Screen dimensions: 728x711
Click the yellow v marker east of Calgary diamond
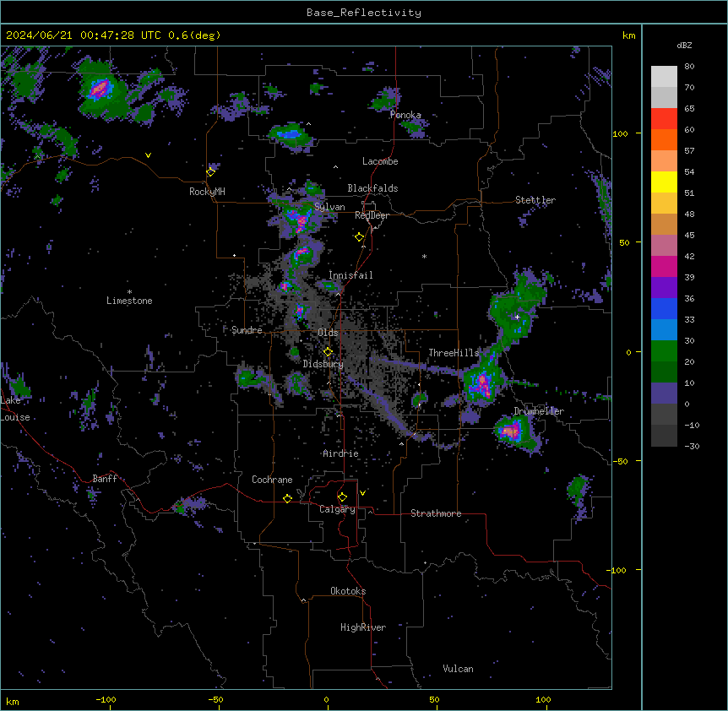362,493
